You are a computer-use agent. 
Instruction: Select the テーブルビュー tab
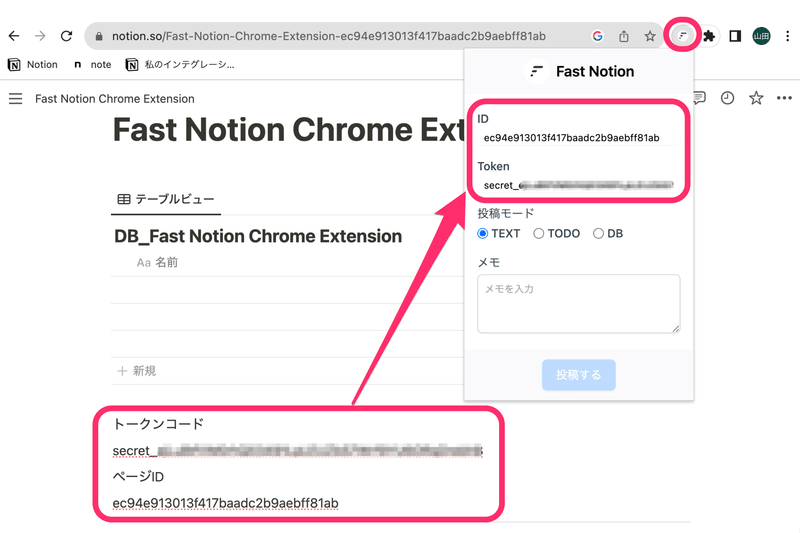coord(166,199)
